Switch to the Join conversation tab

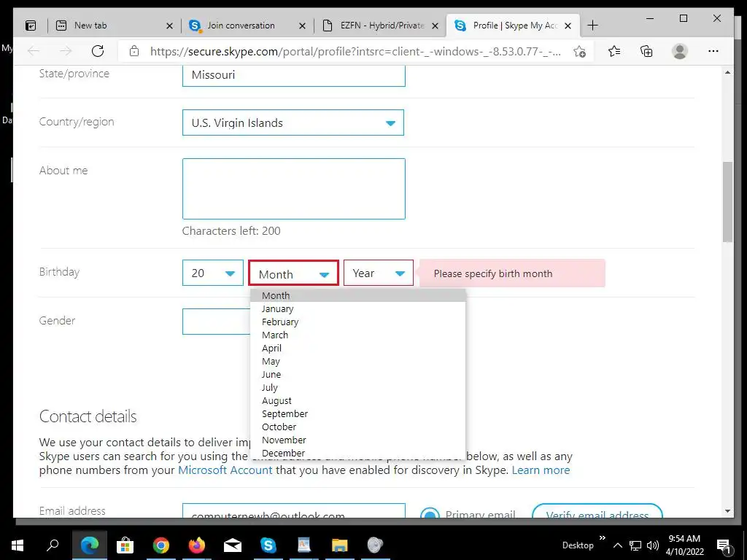247,26
